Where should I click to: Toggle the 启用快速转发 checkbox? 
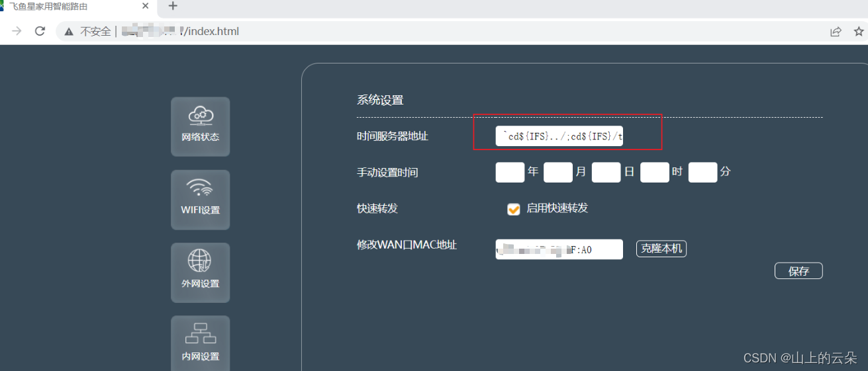(x=513, y=209)
